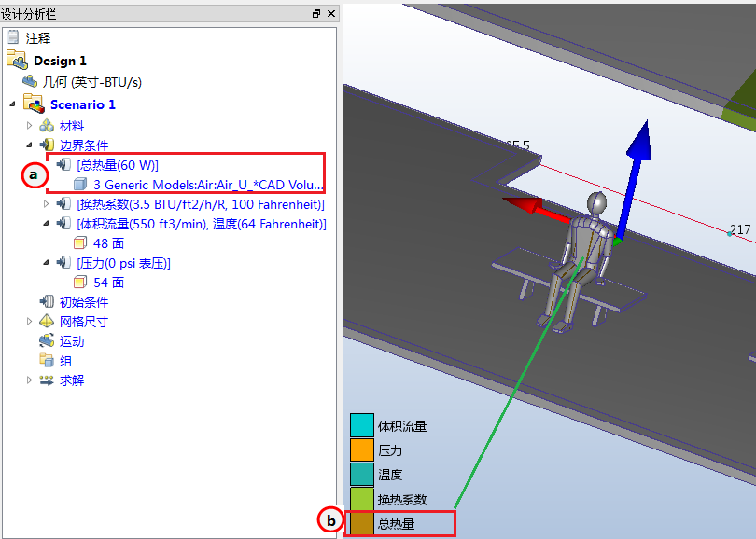Expand the 求解 branch arrow
This screenshot has width=756, height=539.
tap(30, 380)
